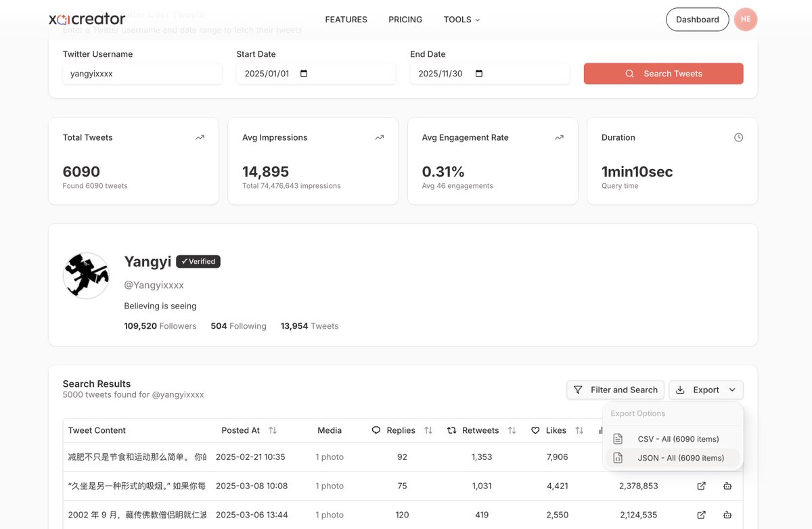This screenshot has height=529, width=812.
Task: Click the trend icon on Total Tweets card
Action: (200, 137)
